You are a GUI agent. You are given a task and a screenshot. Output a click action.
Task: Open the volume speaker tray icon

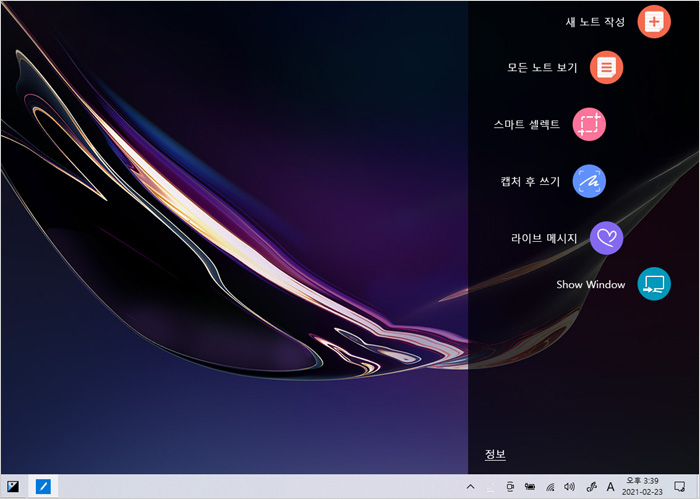click(x=569, y=487)
